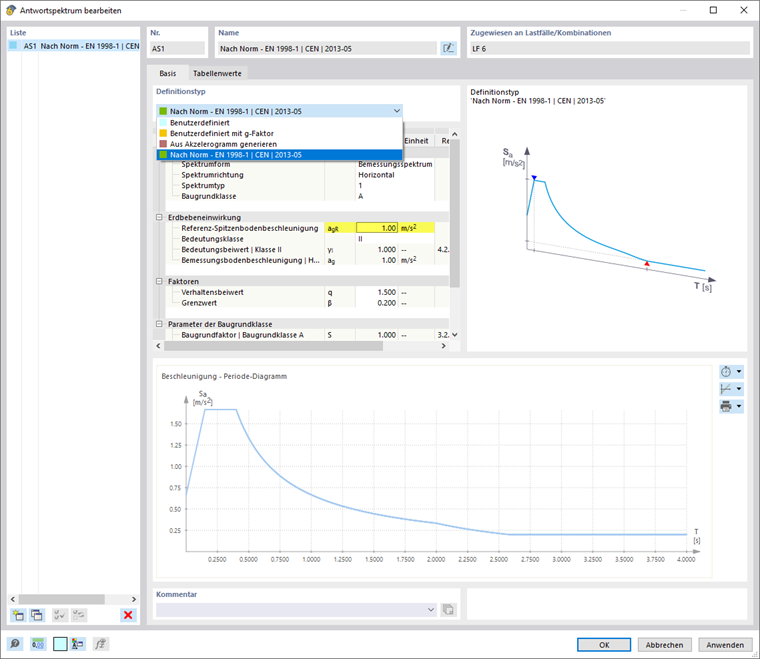
Task: Click the edit name icon beside Name field
Action: pos(448,48)
